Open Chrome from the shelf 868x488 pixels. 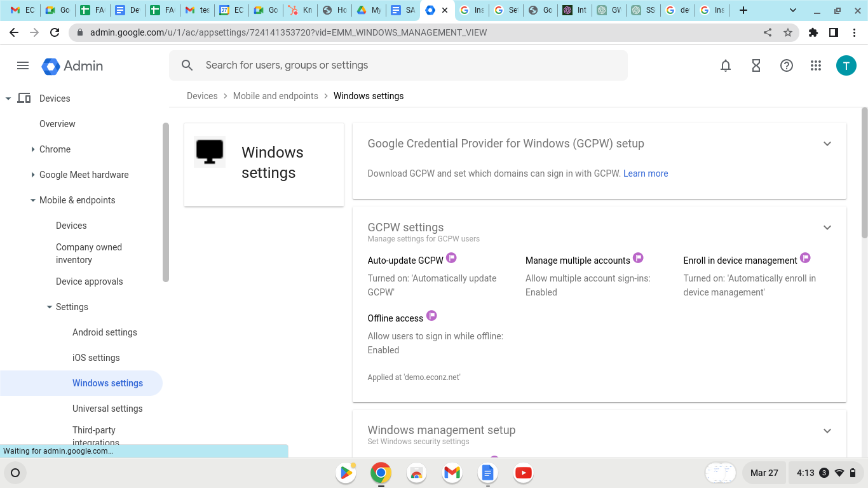pos(381,473)
